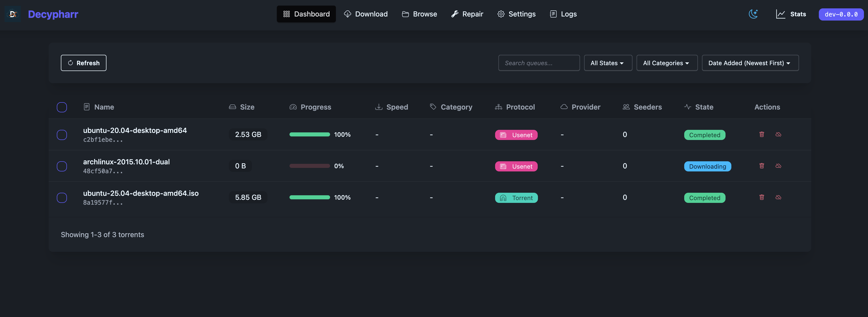Delete ubuntu-25.04-desktop-amd64.iso with trash icon

coord(762,197)
